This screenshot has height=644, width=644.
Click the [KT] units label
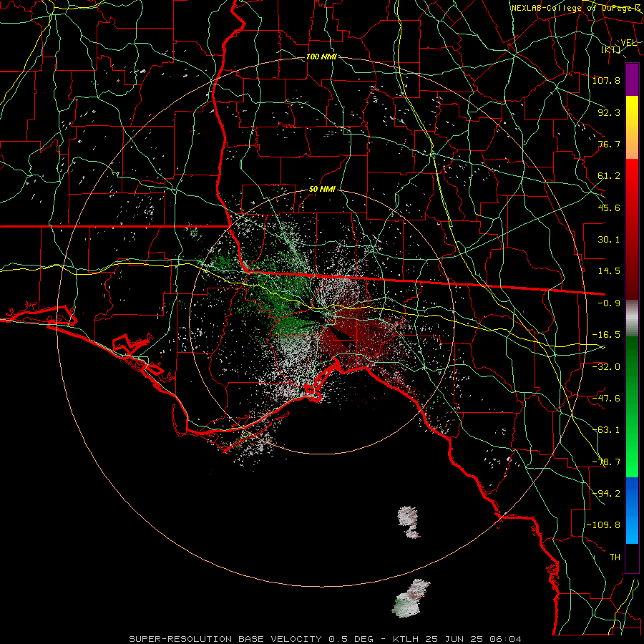(611, 49)
